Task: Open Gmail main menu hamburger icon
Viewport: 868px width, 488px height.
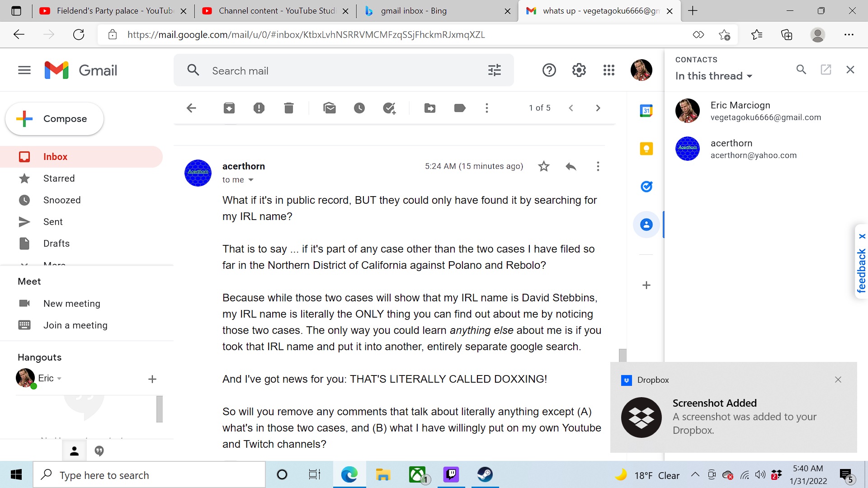Action: tap(24, 70)
